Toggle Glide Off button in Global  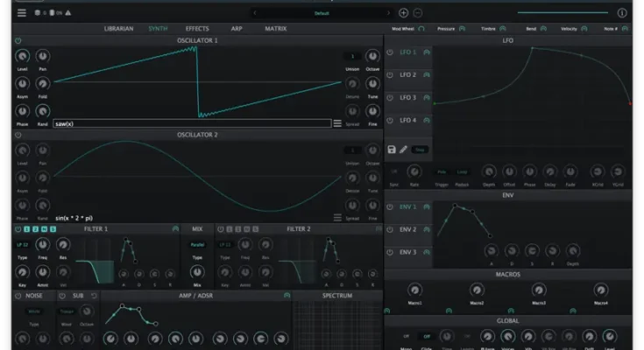click(427, 337)
